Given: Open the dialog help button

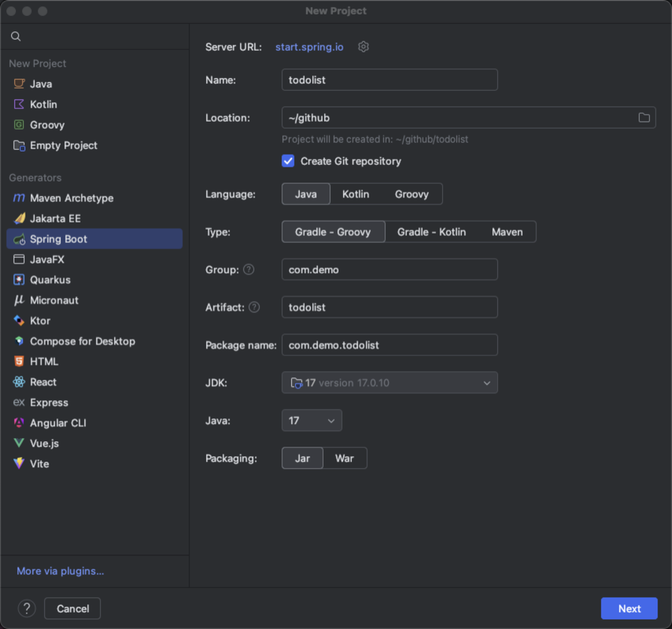Looking at the screenshot, I should point(26,609).
